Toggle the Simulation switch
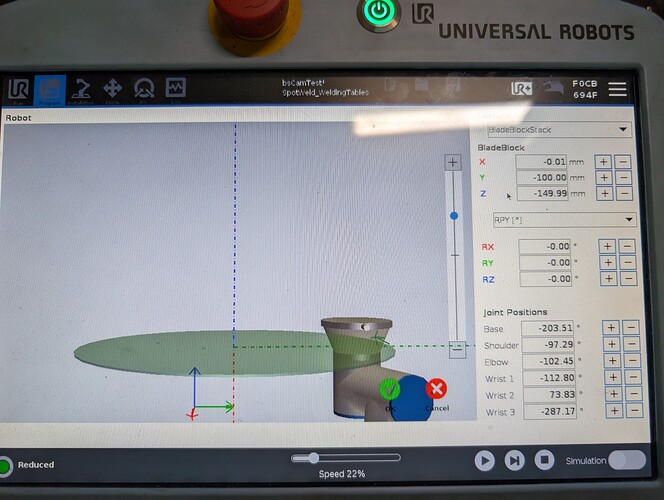 (x=627, y=460)
